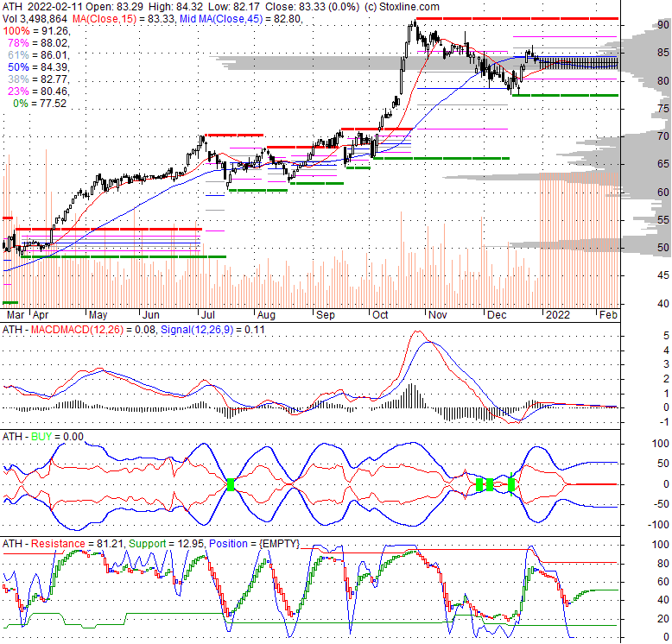Click the 'Vol 3,498,864' volume label
The width and height of the screenshot is (672, 644).
pyautogui.click(x=35, y=19)
